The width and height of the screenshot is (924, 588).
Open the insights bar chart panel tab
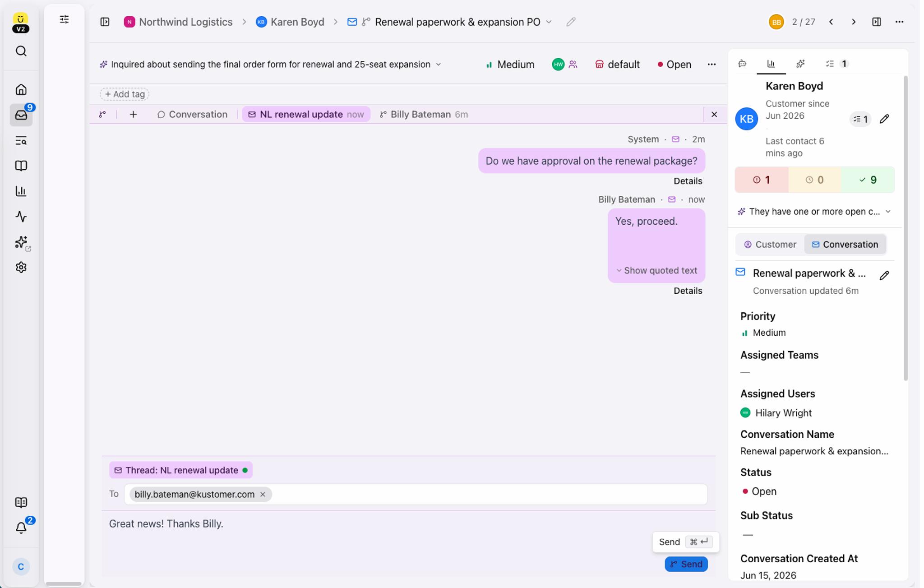click(x=771, y=64)
